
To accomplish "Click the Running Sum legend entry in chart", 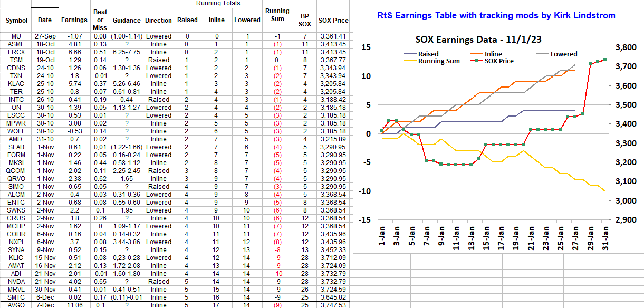I will [x=439, y=61].
